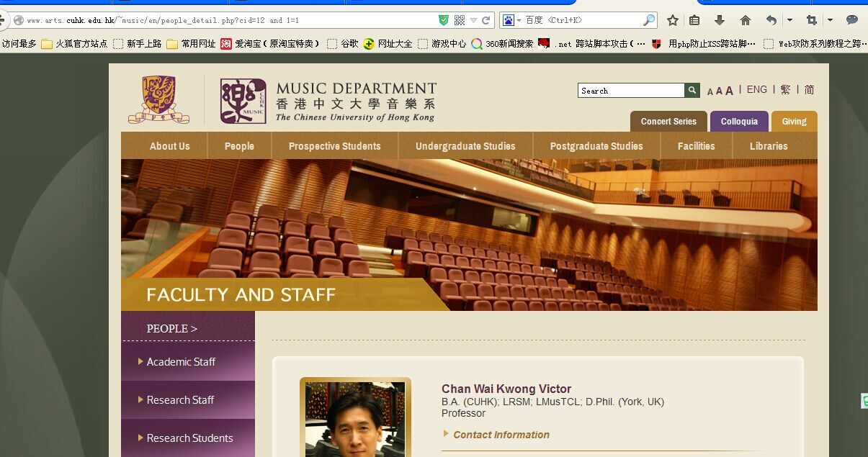
Task: Click the Chan Wai Kwong Victor name heading
Action: click(506, 389)
